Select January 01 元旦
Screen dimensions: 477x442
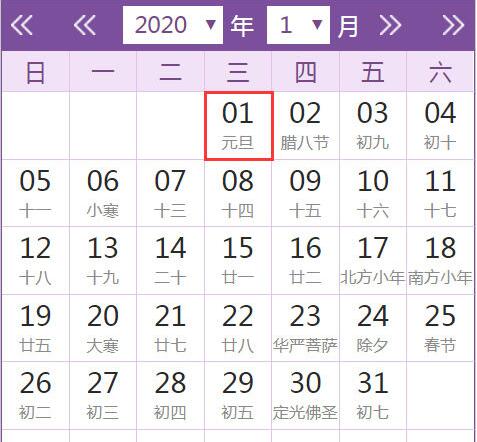coord(239,126)
